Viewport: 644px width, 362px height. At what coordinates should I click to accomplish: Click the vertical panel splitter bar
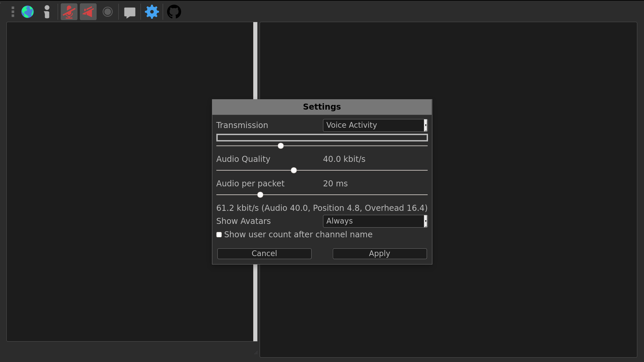tap(255, 60)
